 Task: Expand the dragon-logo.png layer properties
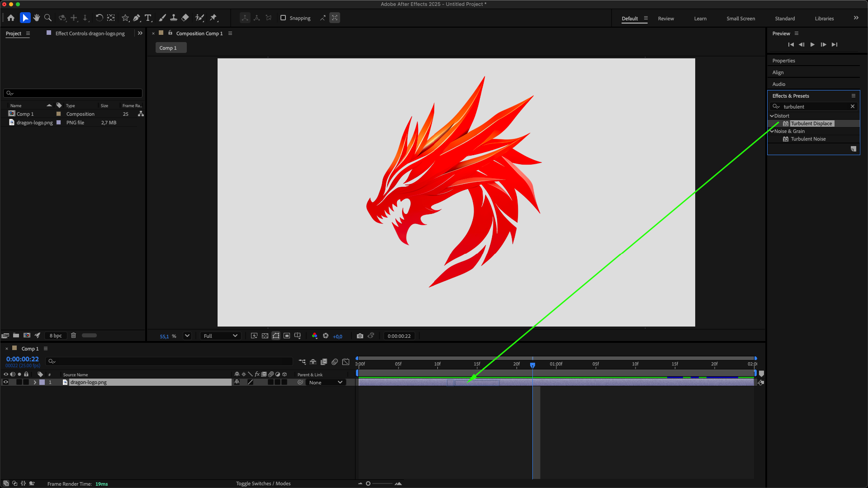point(35,382)
